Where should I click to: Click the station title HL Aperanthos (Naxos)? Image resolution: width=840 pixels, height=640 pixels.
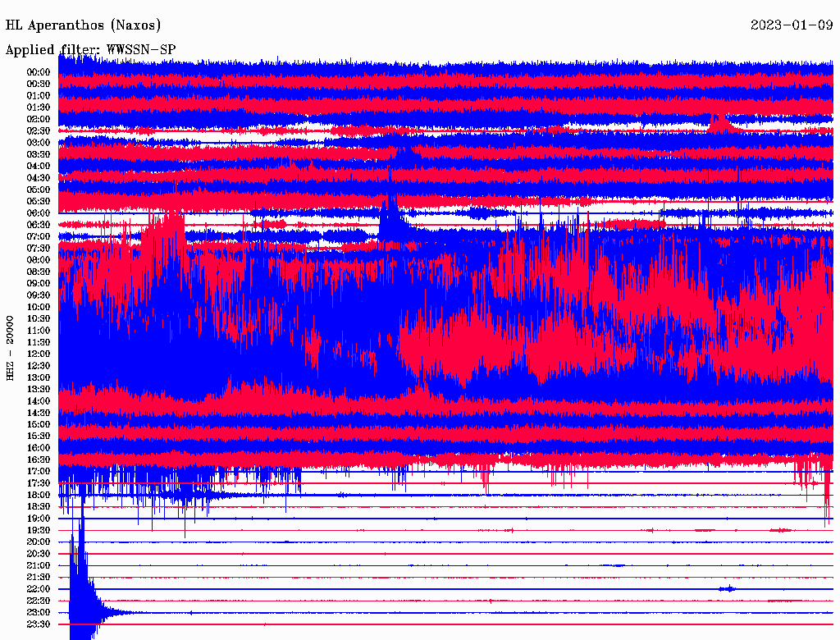click(83, 25)
